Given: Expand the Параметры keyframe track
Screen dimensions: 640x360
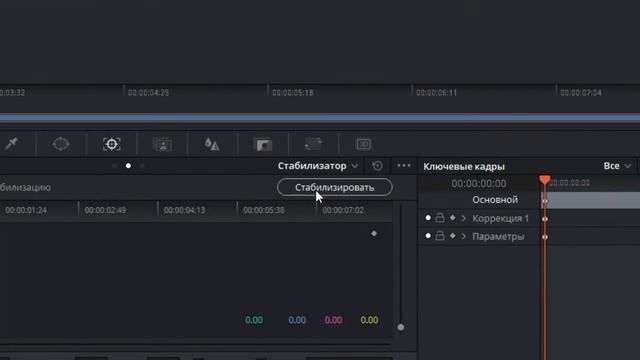Looking at the screenshot, I should pyautogui.click(x=464, y=236).
